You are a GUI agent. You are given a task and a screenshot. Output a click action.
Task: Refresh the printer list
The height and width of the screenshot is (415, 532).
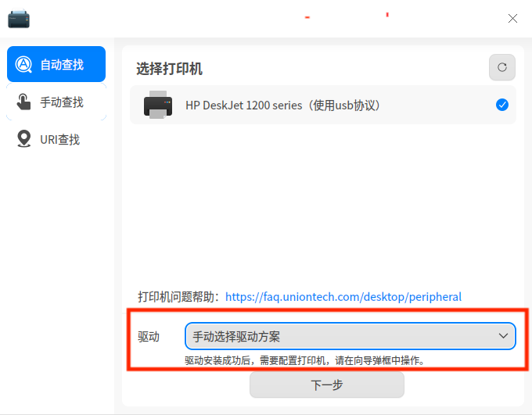[502, 67]
